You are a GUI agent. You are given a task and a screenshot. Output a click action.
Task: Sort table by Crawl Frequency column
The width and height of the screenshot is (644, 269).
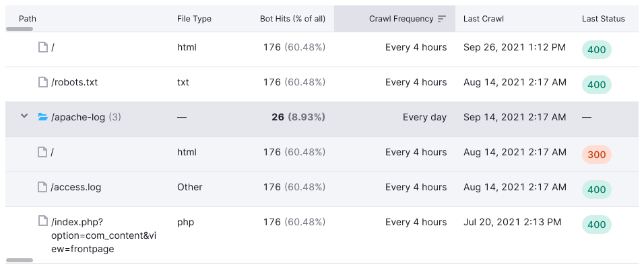click(401, 19)
